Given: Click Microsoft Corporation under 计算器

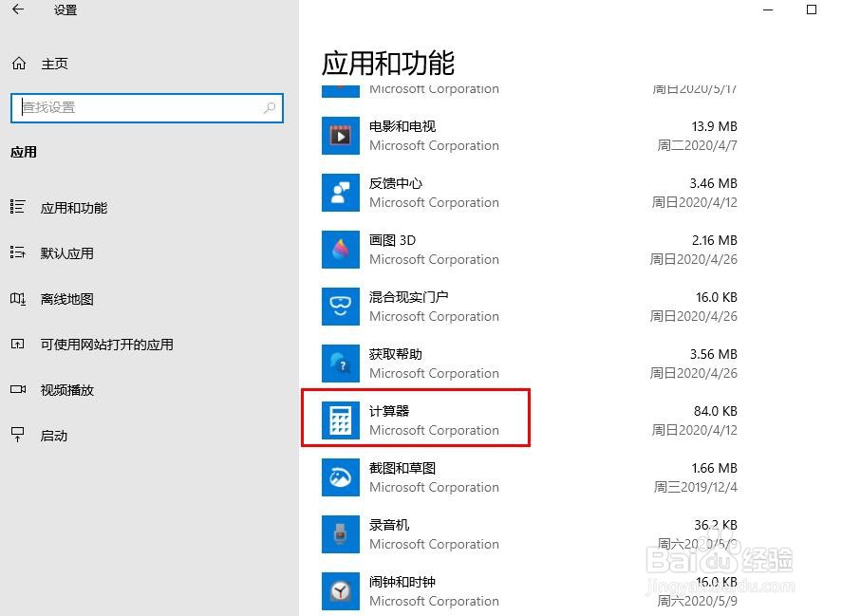Looking at the screenshot, I should tap(434, 430).
